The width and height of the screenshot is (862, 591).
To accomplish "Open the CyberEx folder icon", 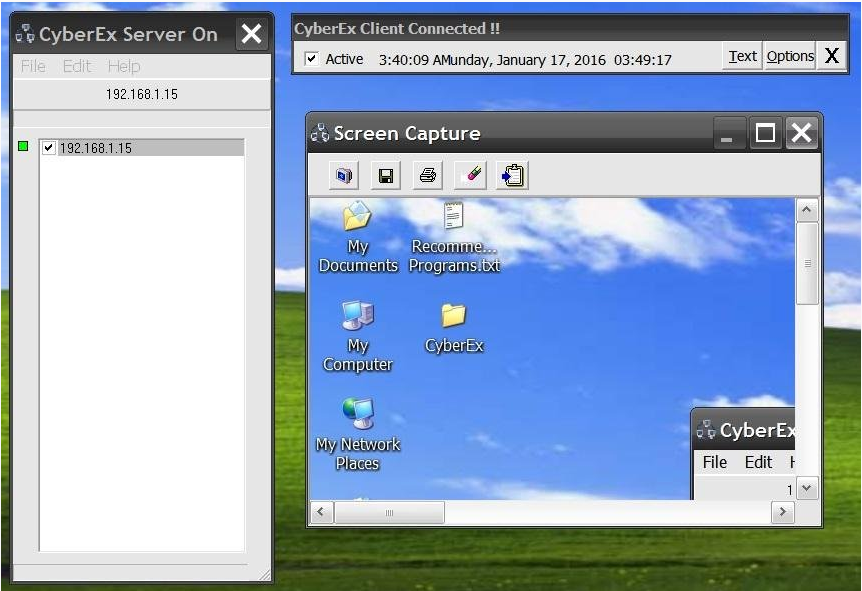I will point(454,327).
